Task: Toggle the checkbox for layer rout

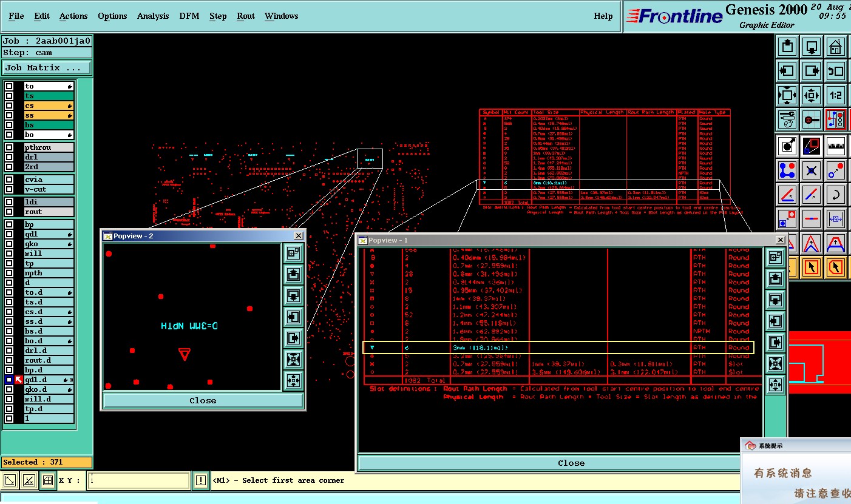Action: [x=9, y=212]
